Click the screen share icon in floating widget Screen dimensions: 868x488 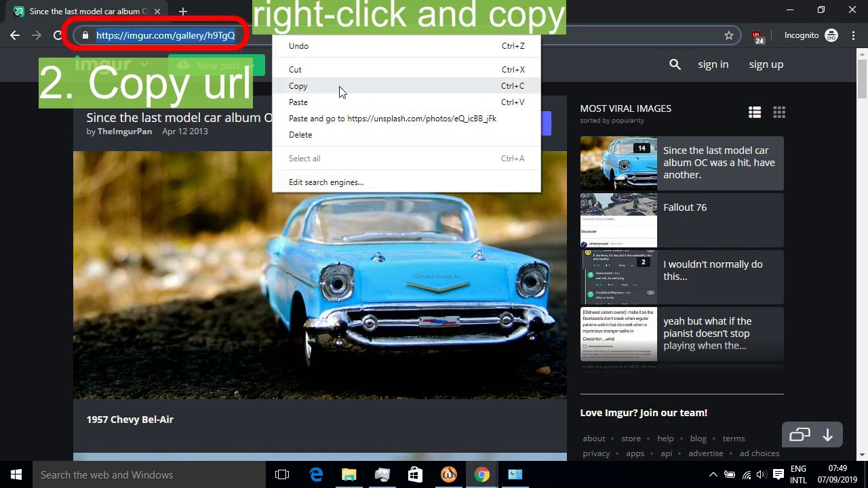coord(800,435)
